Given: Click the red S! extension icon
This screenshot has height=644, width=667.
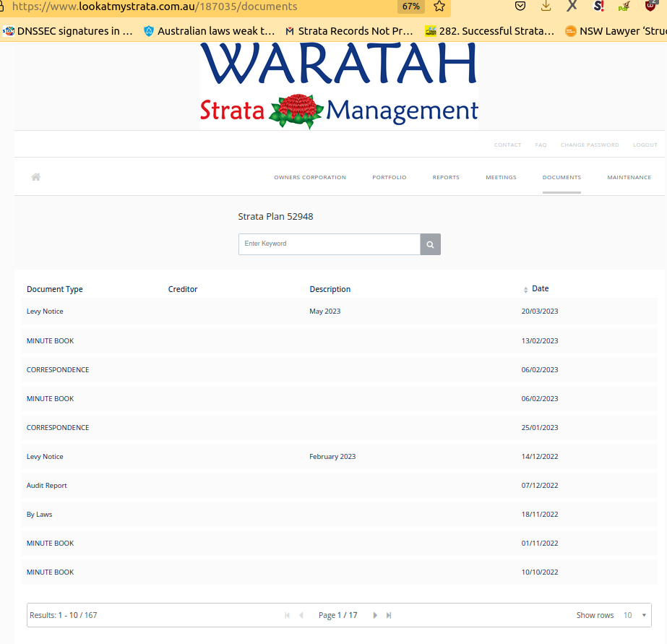Looking at the screenshot, I should (x=598, y=6).
